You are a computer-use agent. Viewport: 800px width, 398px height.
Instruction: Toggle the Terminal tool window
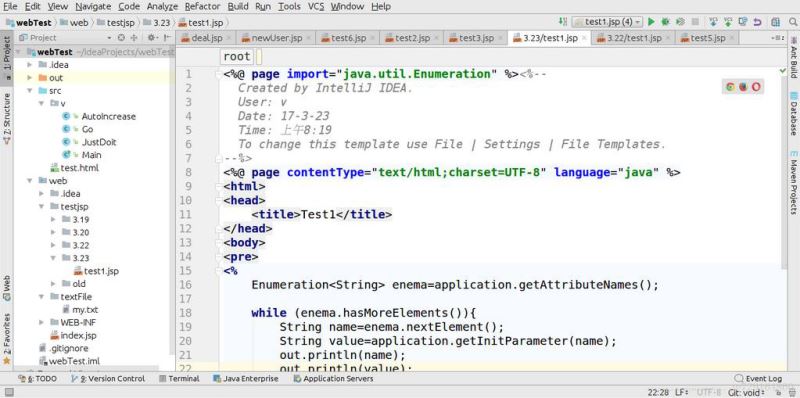click(x=179, y=379)
